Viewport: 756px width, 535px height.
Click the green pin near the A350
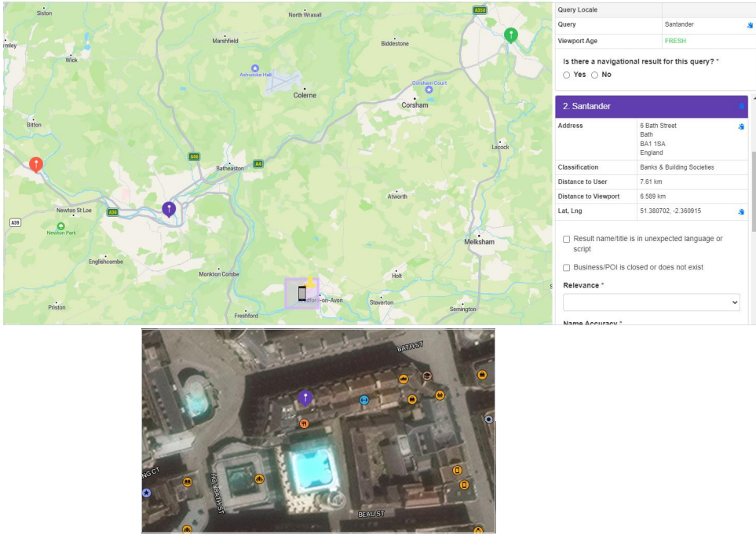[x=510, y=35]
